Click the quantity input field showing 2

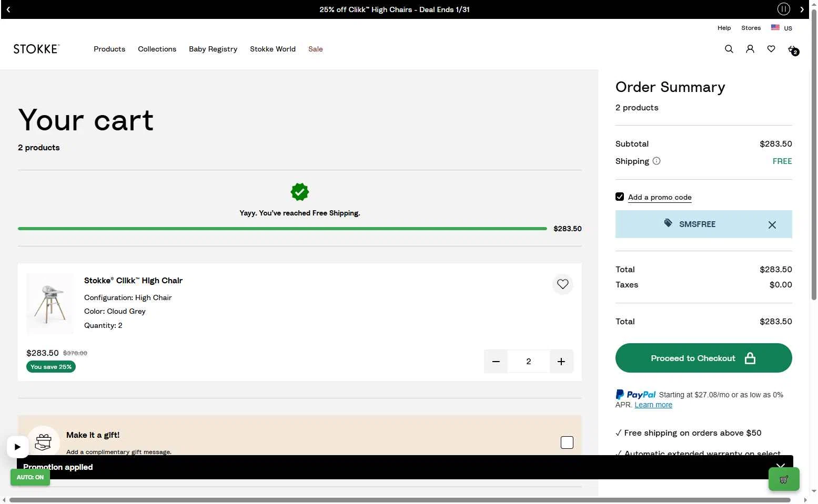[528, 362]
